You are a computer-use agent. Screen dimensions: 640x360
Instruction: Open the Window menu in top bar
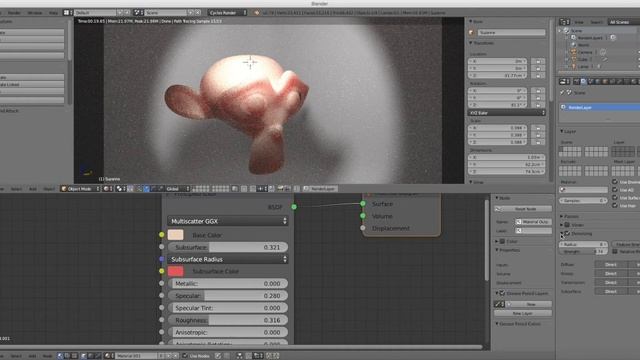pos(35,13)
